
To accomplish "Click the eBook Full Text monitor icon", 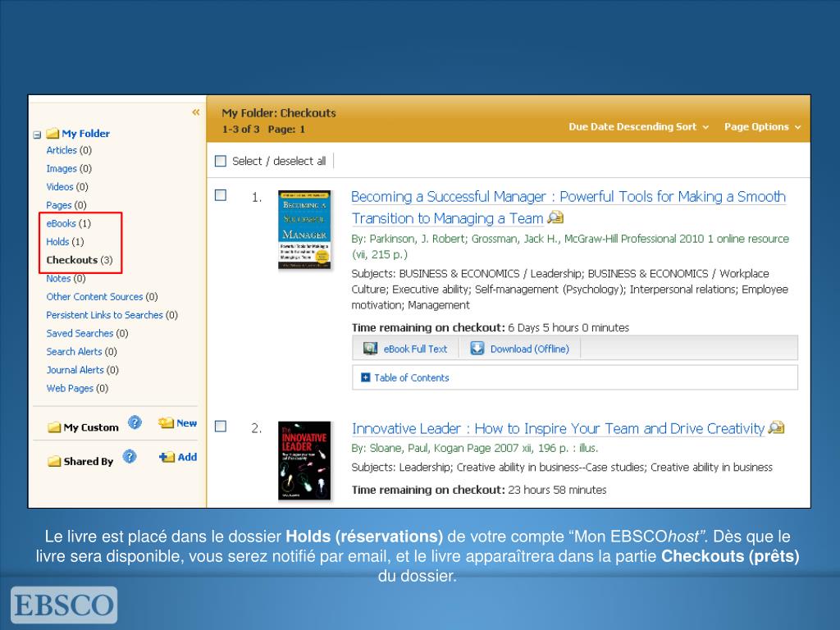I will pos(370,349).
